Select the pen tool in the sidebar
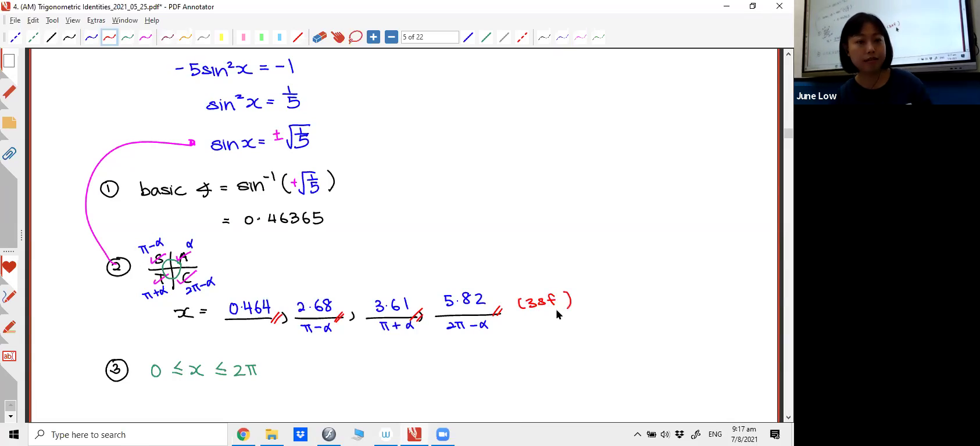 coord(9,297)
